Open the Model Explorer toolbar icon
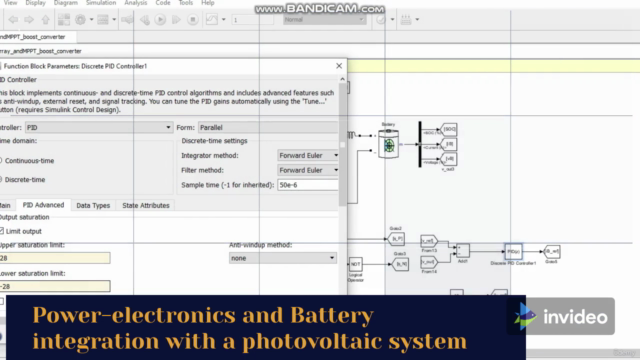The width and height of the screenshot is (640, 360). tap(103, 19)
